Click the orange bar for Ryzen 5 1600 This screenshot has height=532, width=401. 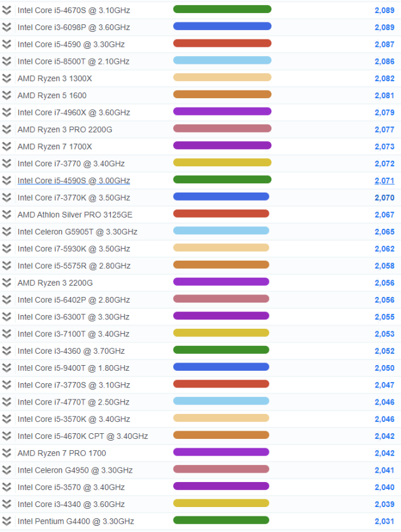pyautogui.click(x=222, y=94)
